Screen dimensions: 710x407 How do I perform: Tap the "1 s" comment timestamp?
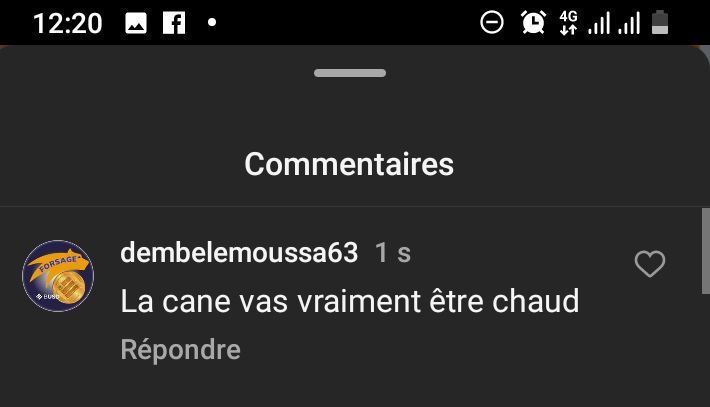coord(393,253)
